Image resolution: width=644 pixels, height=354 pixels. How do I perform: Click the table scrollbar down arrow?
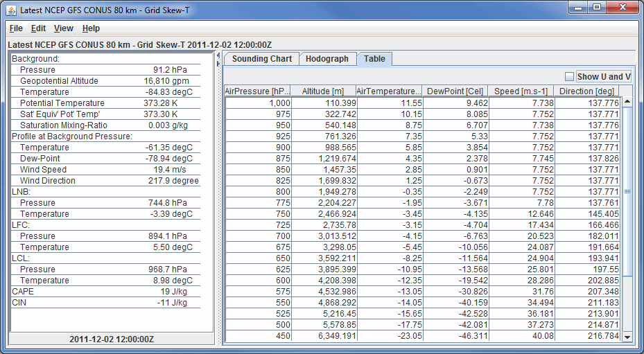pyautogui.click(x=627, y=337)
